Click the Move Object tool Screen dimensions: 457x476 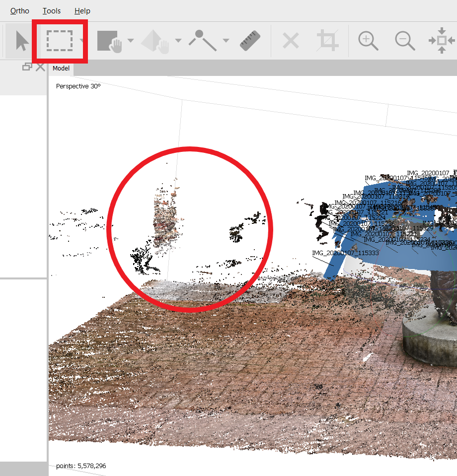point(156,41)
